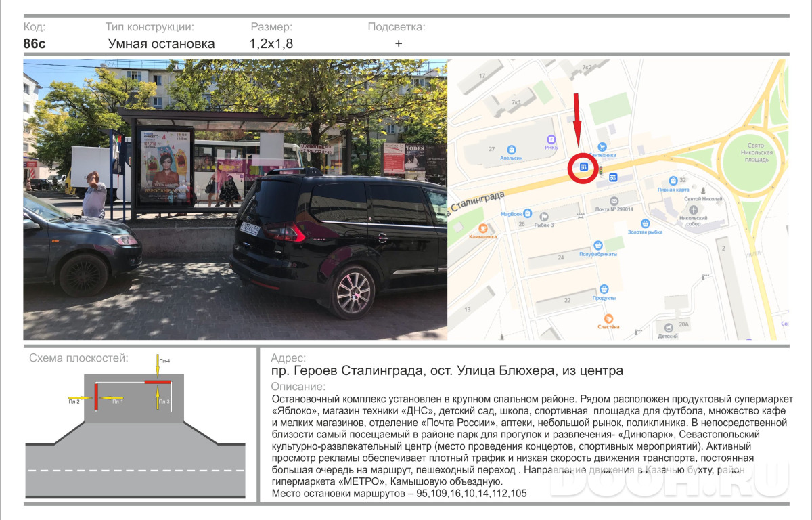Select the text Умная остановка
The image size is (812, 520).
(x=161, y=44)
